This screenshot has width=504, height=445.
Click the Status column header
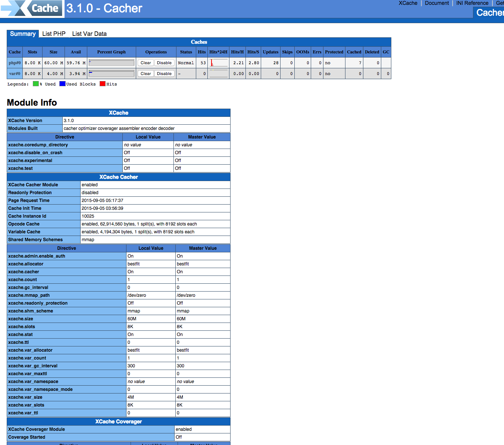[186, 52]
